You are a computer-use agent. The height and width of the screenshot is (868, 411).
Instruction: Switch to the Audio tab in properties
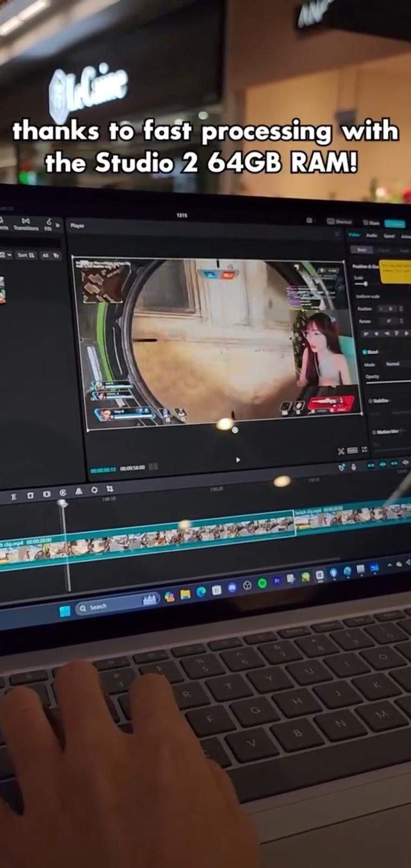(372, 235)
